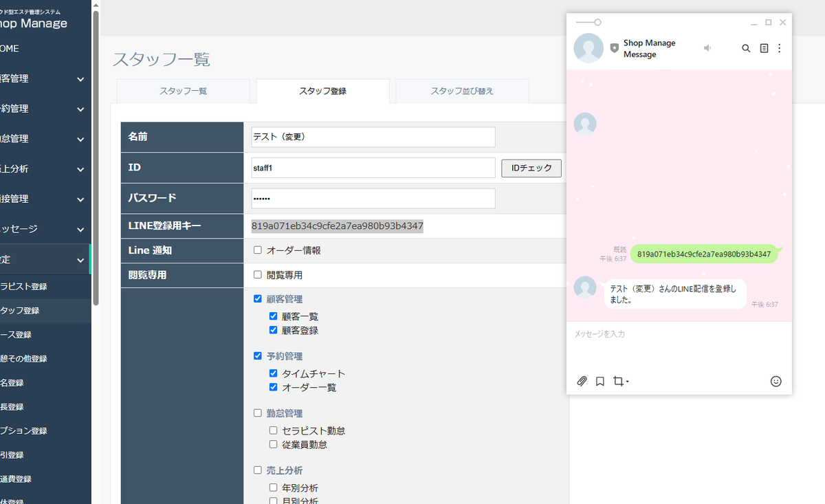Click the green sent key message bubble
Screen dimensions: 825x504
click(704, 254)
